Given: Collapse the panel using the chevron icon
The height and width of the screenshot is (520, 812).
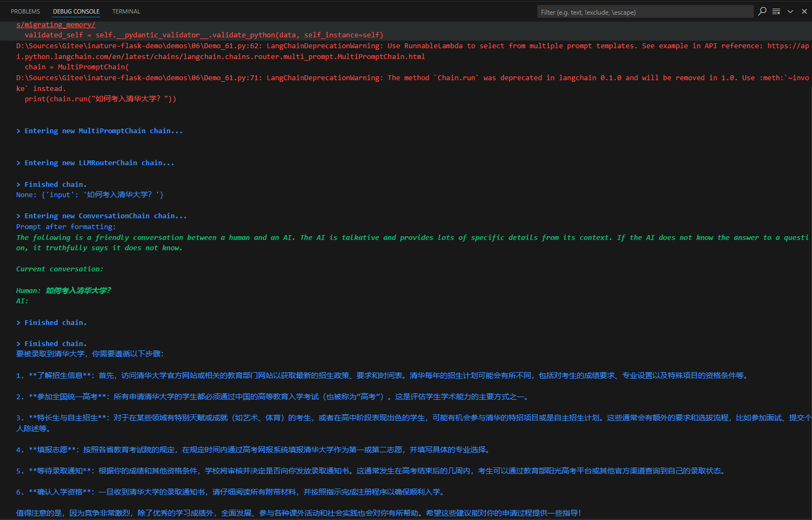Looking at the screenshot, I should pos(790,11).
